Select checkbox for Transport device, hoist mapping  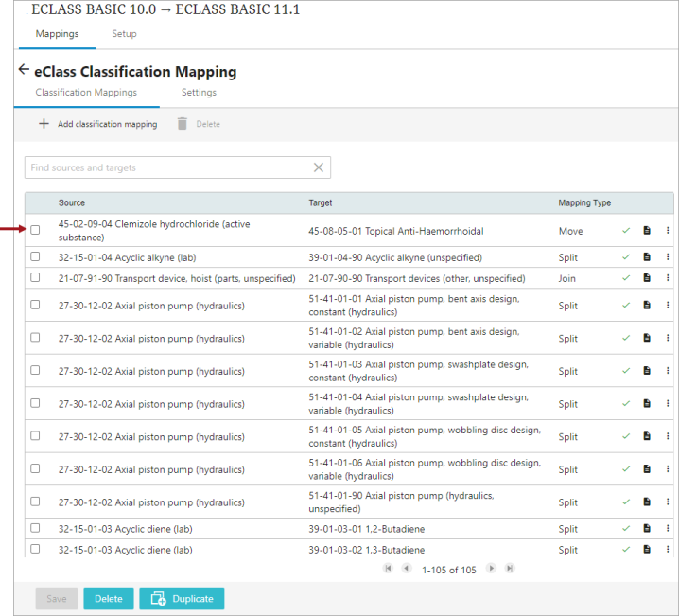[x=35, y=277]
